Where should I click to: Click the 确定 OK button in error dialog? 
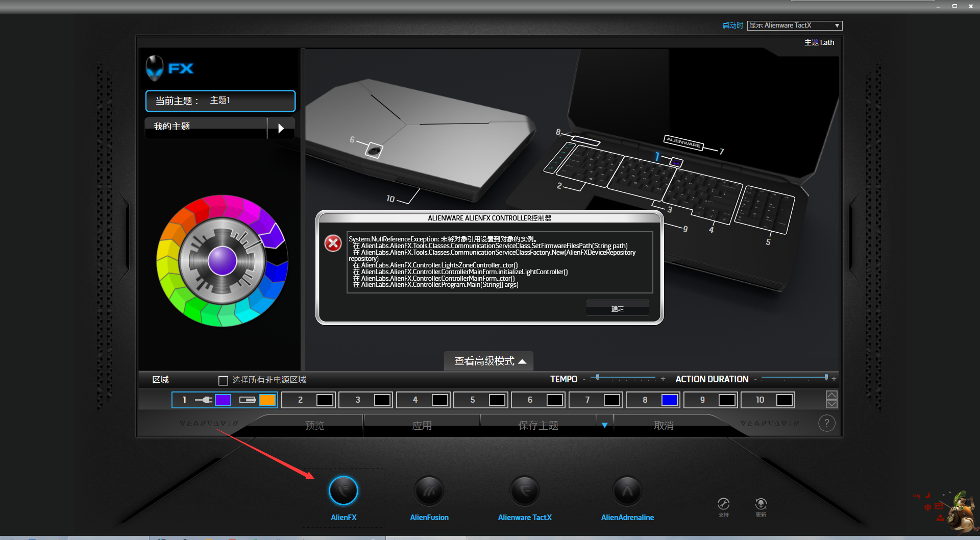618,308
